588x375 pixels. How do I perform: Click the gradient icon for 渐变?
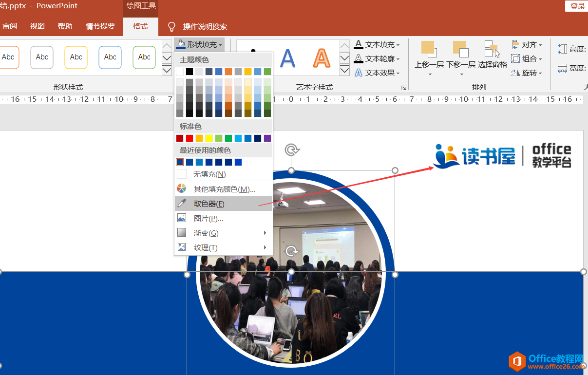[x=182, y=232]
